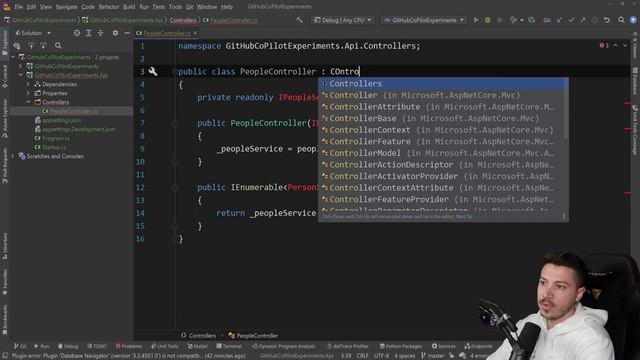This screenshot has width=640, height=360.
Task: Open Search Everywhere magnifier in top toolbar
Action: click(x=621, y=20)
